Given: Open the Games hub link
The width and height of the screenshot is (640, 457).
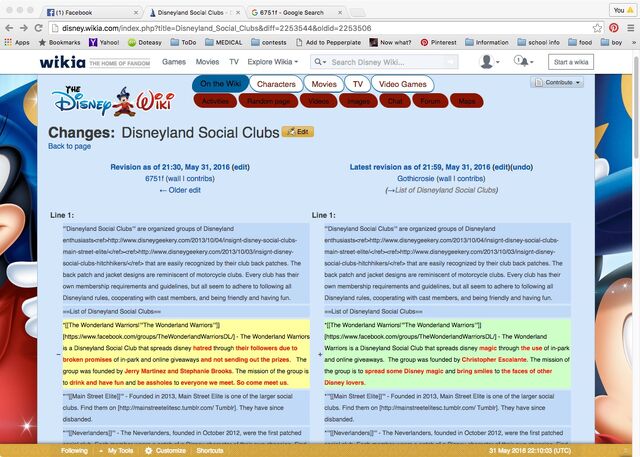Looking at the screenshot, I should (x=174, y=62).
